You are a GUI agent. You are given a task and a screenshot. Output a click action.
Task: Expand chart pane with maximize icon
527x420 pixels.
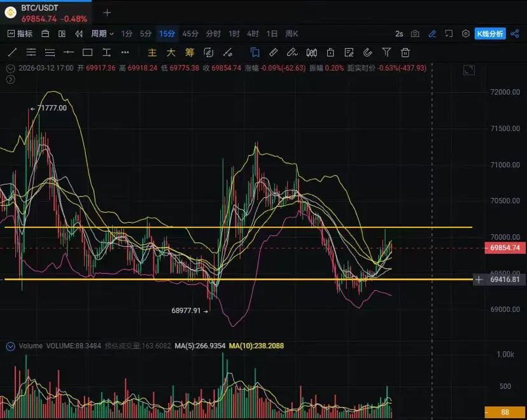coord(469,70)
